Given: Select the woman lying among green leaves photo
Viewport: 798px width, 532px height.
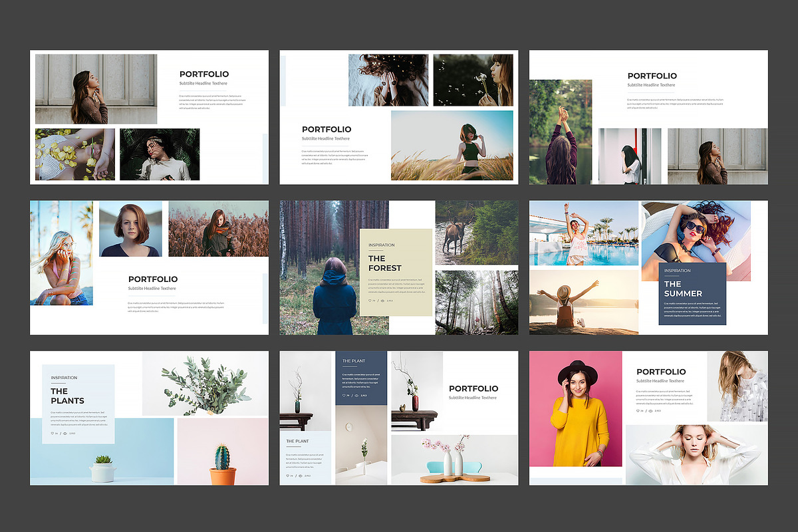Looking at the screenshot, I should (160, 154).
